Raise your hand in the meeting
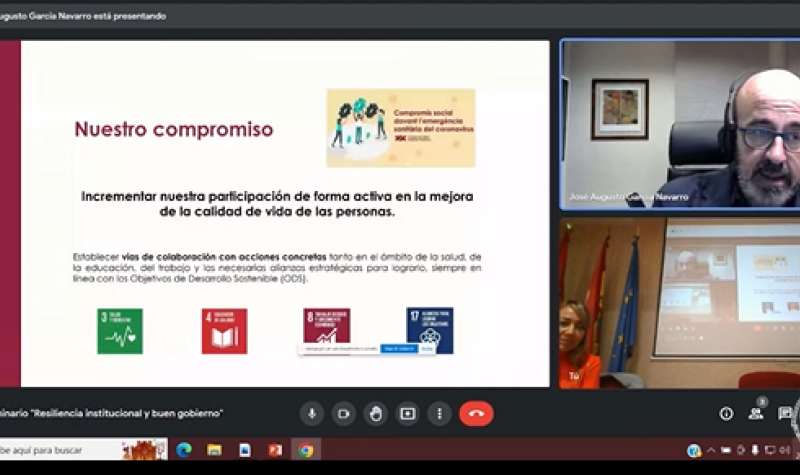Viewport: 800px width, 475px height. tap(375, 413)
